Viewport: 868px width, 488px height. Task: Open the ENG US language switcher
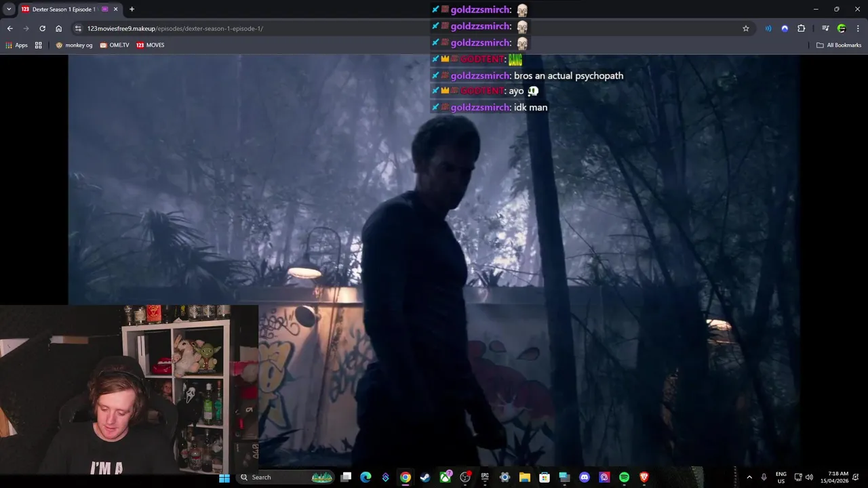point(781,477)
